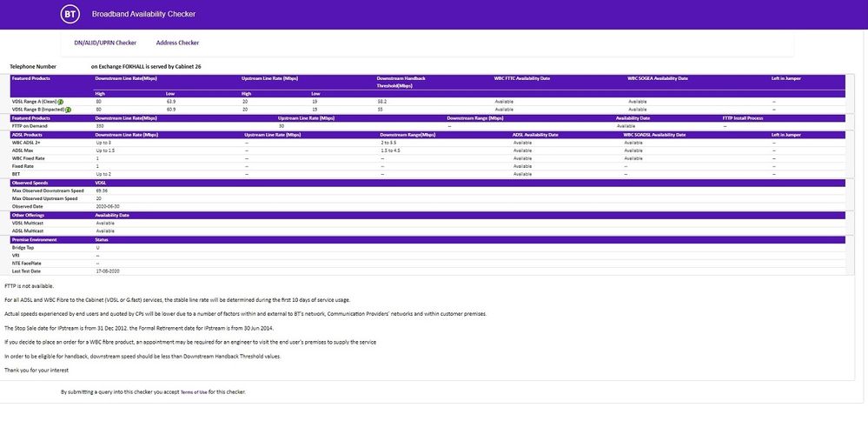Click the ADSL Max row label

point(23,150)
